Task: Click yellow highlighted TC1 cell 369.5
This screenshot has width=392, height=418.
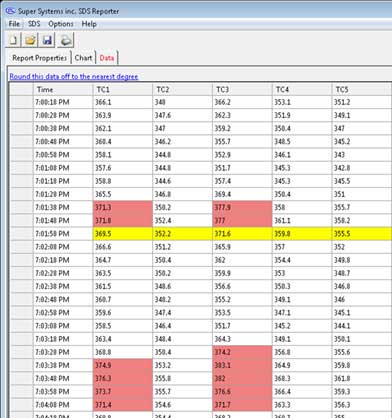Action: pos(123,234)
